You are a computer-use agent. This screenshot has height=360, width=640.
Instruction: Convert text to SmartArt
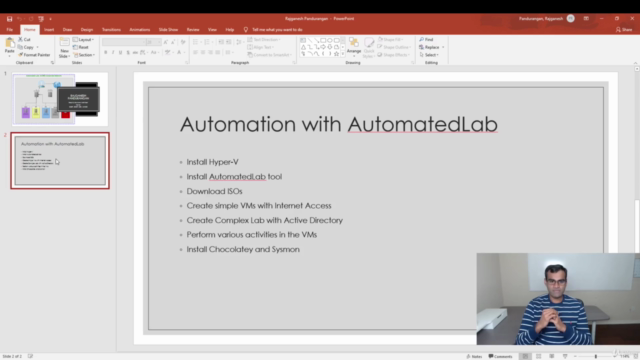(269, 55)
